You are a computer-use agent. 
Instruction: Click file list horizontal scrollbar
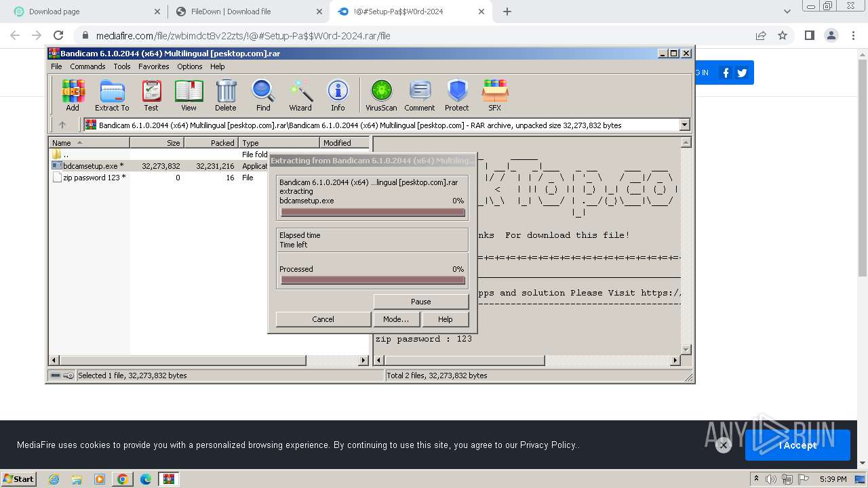(209, 361)
